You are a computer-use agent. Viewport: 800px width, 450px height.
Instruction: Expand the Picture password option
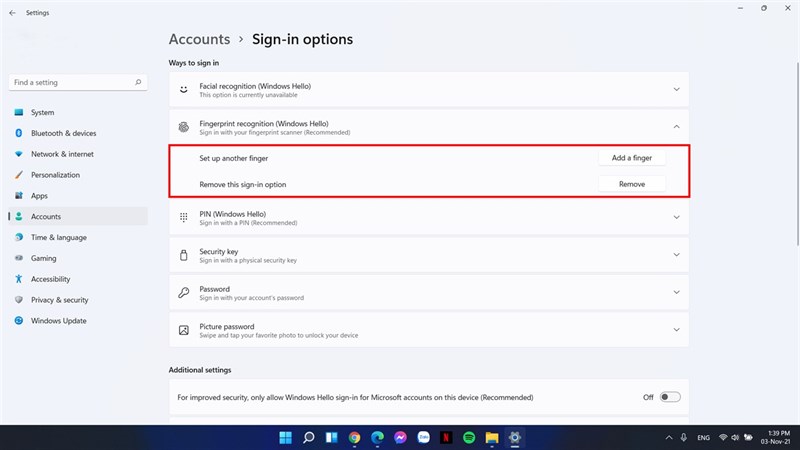tap(676, 330)
